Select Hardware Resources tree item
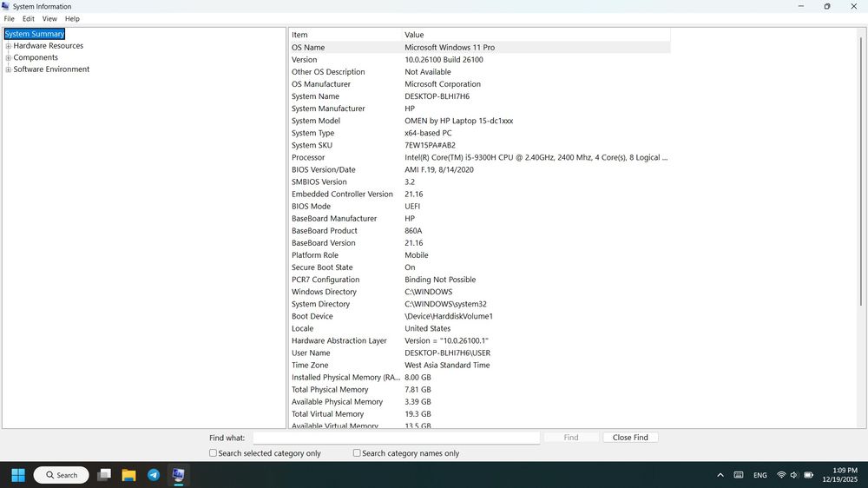This screenshot has height=488, width=868. click(48, 45)
